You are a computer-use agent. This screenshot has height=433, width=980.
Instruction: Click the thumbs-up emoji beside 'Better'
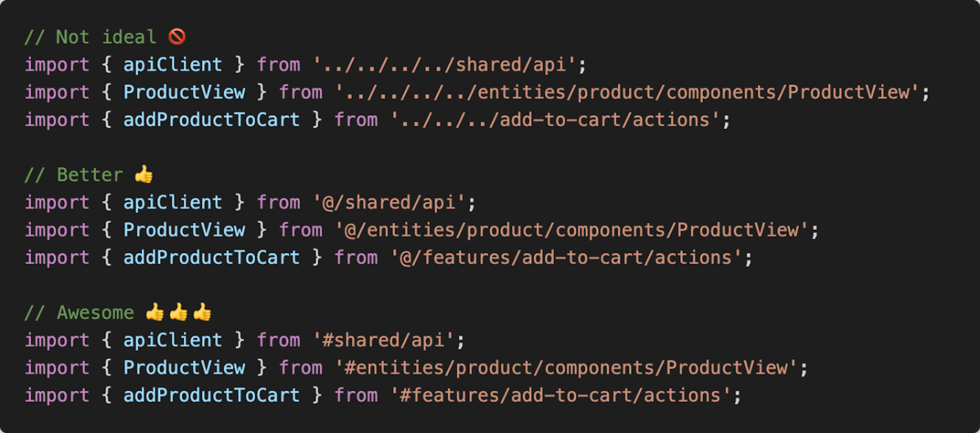[x=144, y=174]
